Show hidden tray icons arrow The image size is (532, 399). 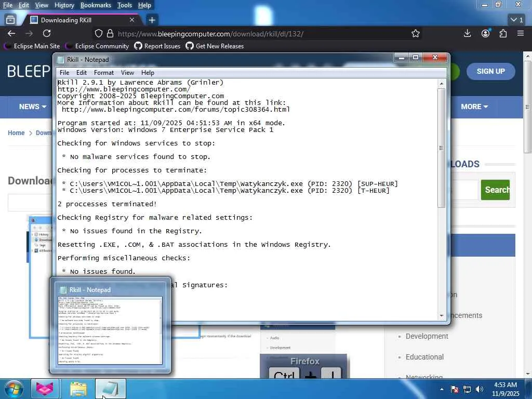coord(442,389)
